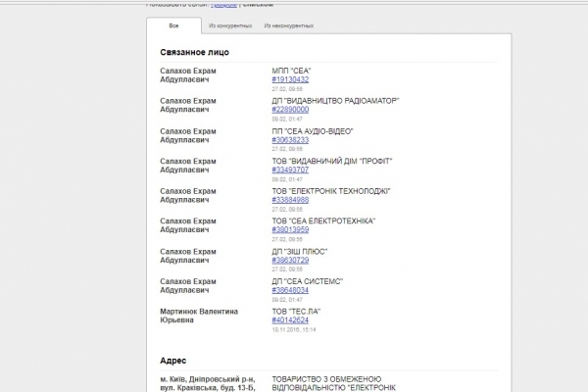Click the name Мартинюк Валентина Юрьевна
The image size is (588, 392).
click(198, 315)
